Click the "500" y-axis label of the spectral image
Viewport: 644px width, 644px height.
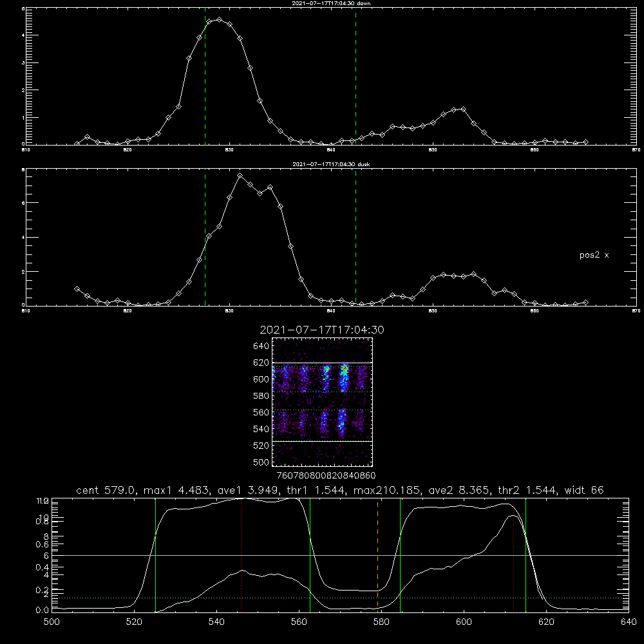click(x=261, y=462)
